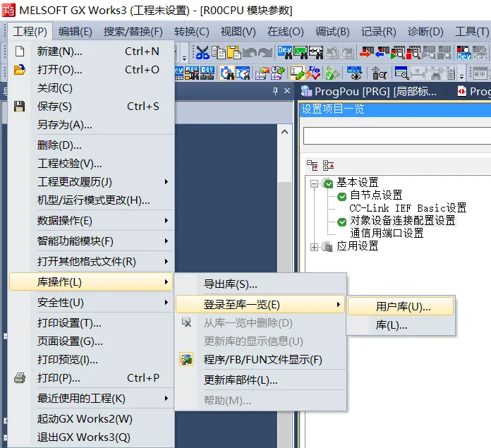Select 导出库(S)... menu item
This screenshot has width=491, height=448.
(x=260, y=284)
